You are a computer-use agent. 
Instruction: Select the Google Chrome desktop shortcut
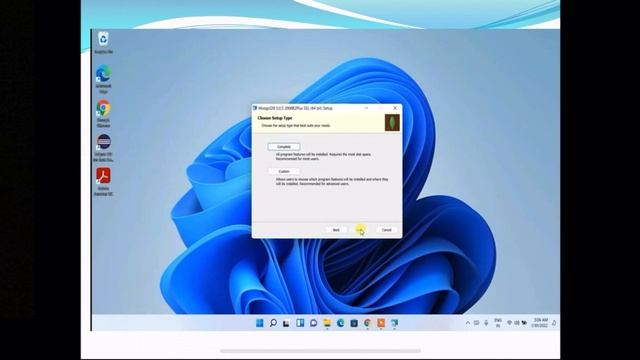pyautogui.click(x=104, y=113)
